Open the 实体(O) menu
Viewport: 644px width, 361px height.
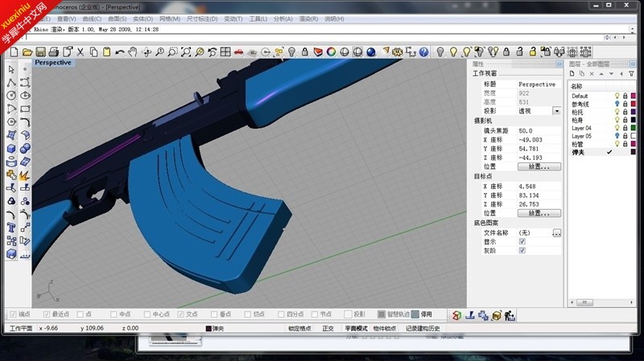click(143, 18)
